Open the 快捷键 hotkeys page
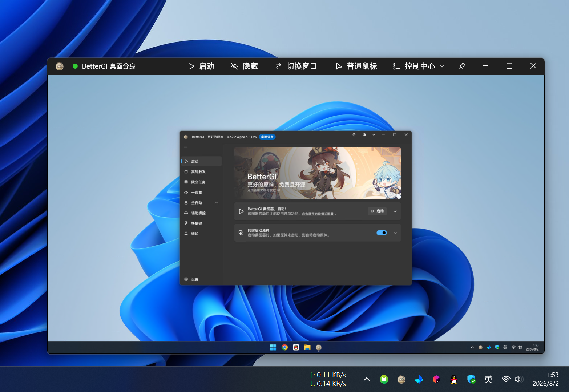The width and height of the screenshot is (569, 392). [x=201, y=223]
